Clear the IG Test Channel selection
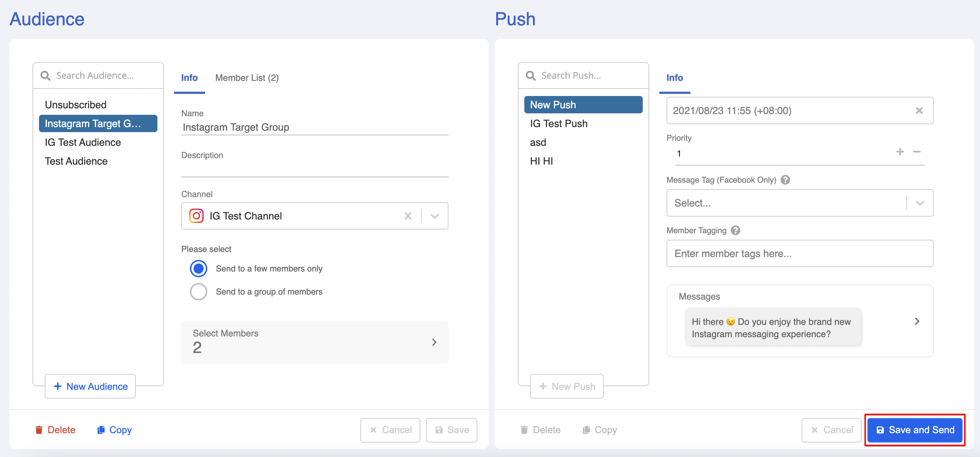980x457 pixels. [408, 216]
